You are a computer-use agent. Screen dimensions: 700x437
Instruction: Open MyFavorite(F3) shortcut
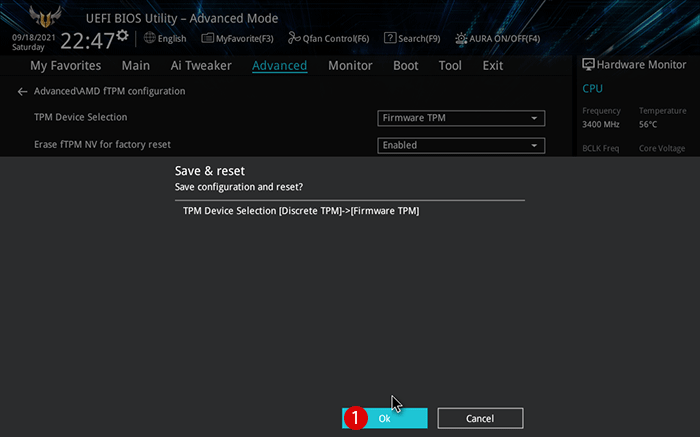tap(237, 39)
